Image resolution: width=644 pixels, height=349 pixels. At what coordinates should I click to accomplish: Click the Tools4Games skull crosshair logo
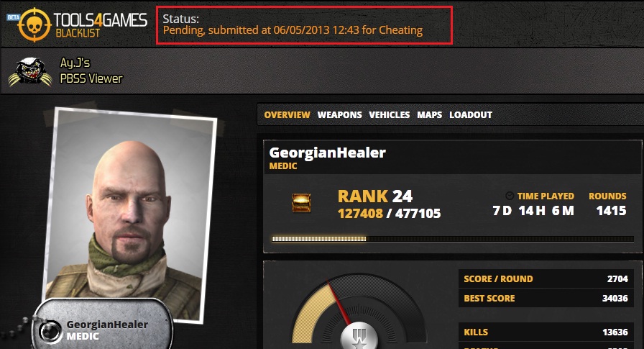34,24
